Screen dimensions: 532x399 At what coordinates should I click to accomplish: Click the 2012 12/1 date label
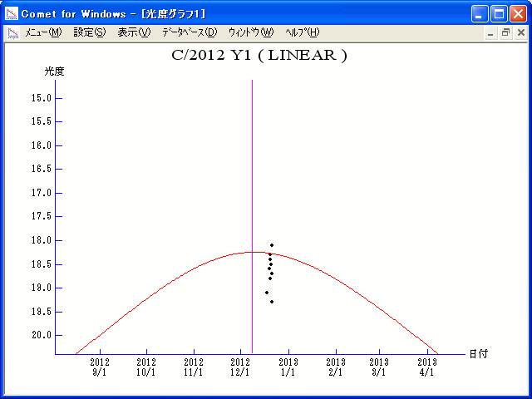240,367
